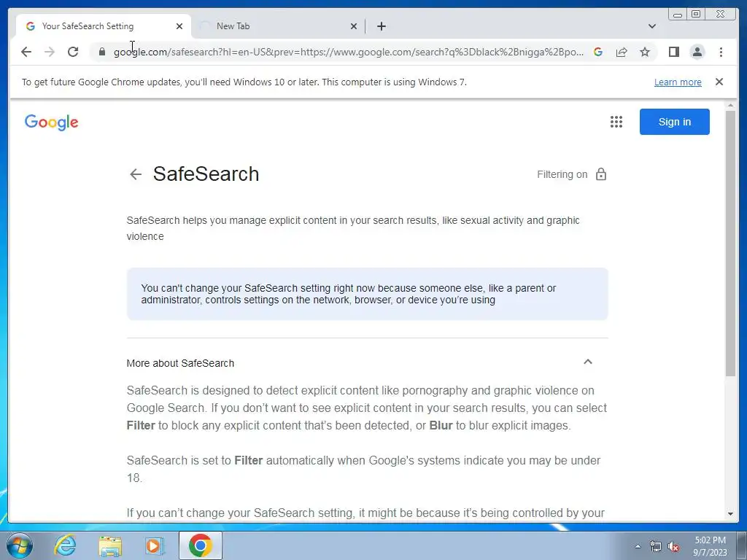Image resolution: width=747 pixels, height=560 pixels.
Task: Click the Filtering on label
Action: (562, 174)
